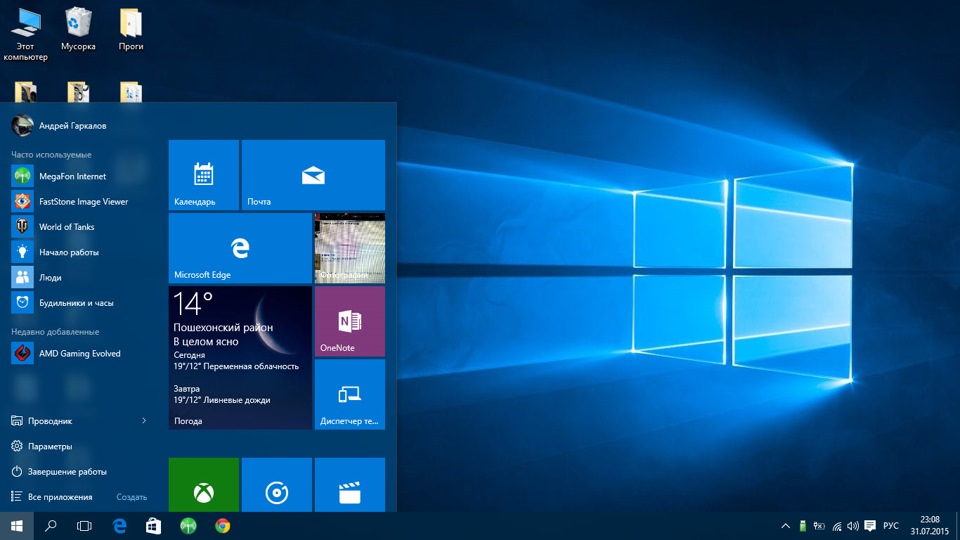Launch the OneNote tile
Image resolution: width=960 pixels, height=540 pixels.
click(350, 321)
